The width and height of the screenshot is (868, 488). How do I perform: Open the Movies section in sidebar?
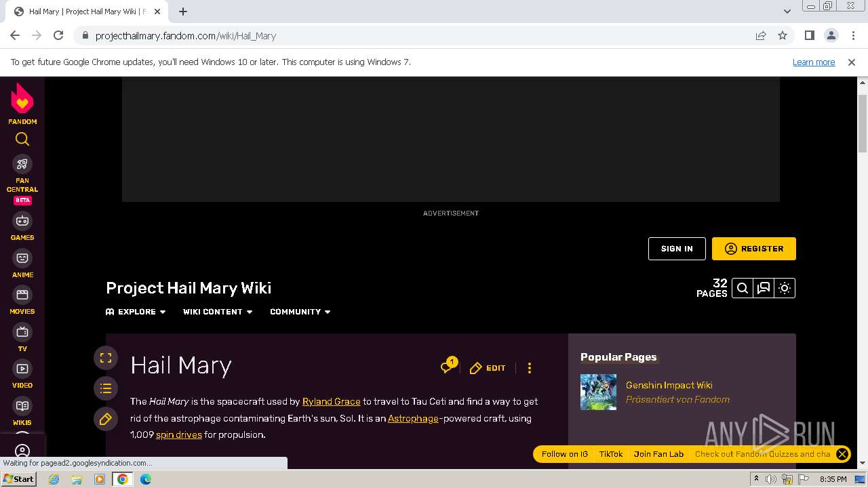click(22, 301)
